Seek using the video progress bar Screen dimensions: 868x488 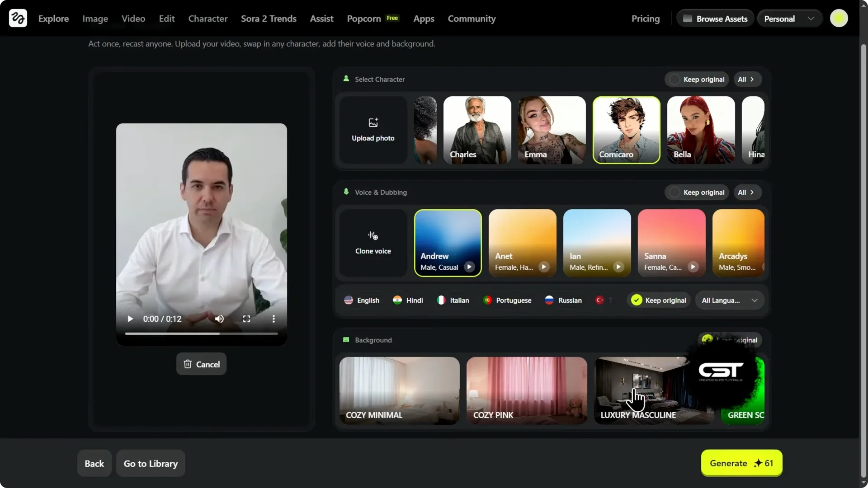coord(201,333)
